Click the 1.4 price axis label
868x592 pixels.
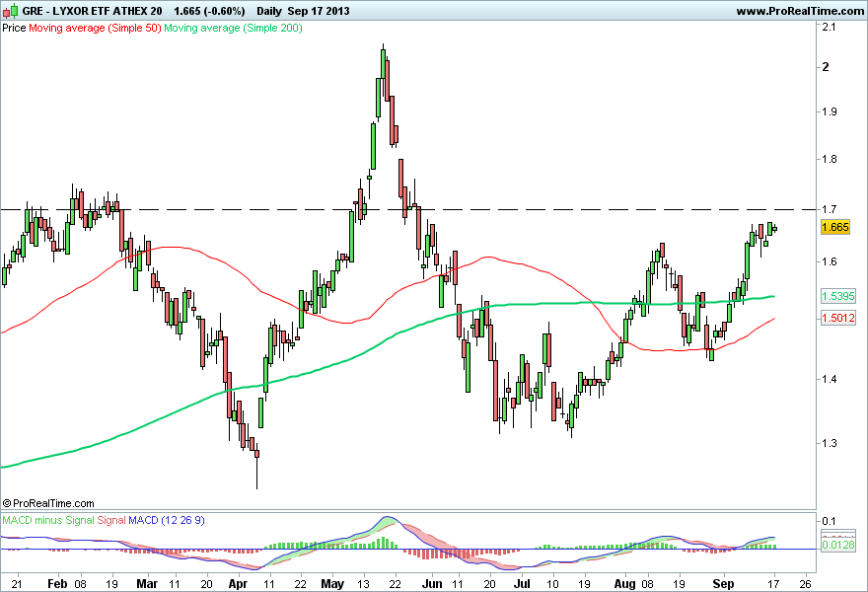[829, 379]
